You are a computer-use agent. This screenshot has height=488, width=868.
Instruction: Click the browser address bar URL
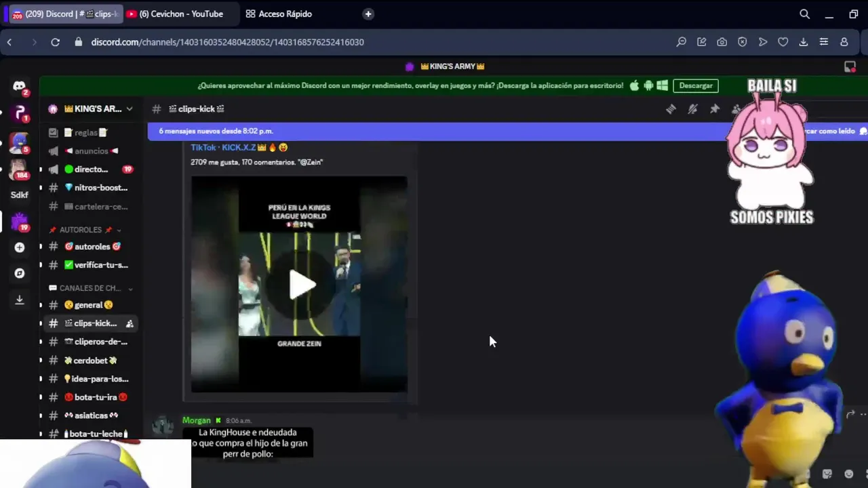coord(227,42)
